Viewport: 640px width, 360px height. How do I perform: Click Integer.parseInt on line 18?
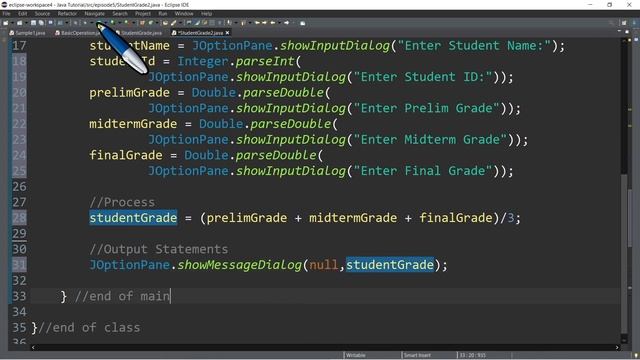(236, 61)
